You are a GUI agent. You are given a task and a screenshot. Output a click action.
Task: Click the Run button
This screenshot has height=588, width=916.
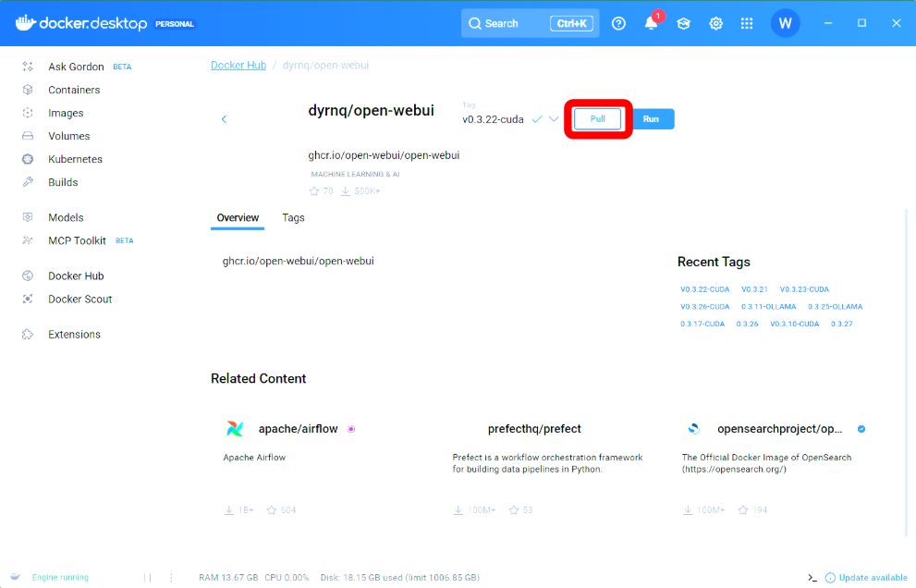pyautogui.click(x=651, y=119)
